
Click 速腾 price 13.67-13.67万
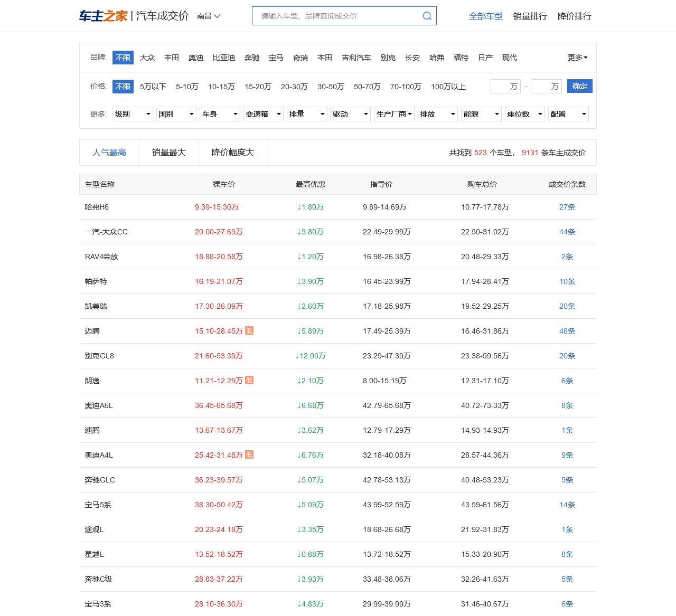tap(219, 430)
